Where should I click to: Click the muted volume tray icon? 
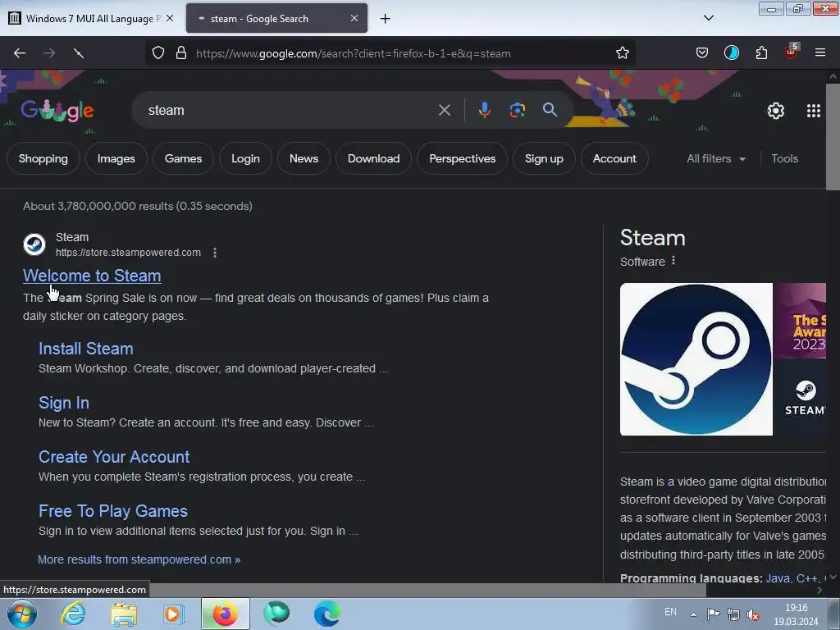click(x=753, y=614)
